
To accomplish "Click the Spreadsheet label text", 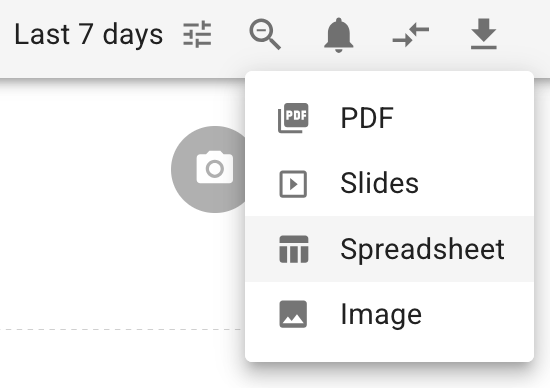I will (x=422, y=249).
